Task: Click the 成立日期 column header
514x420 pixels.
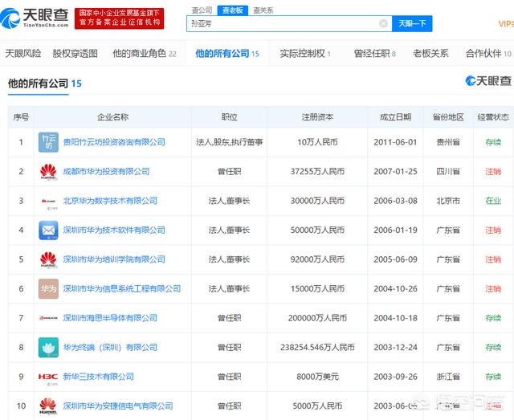Action: 395,117
